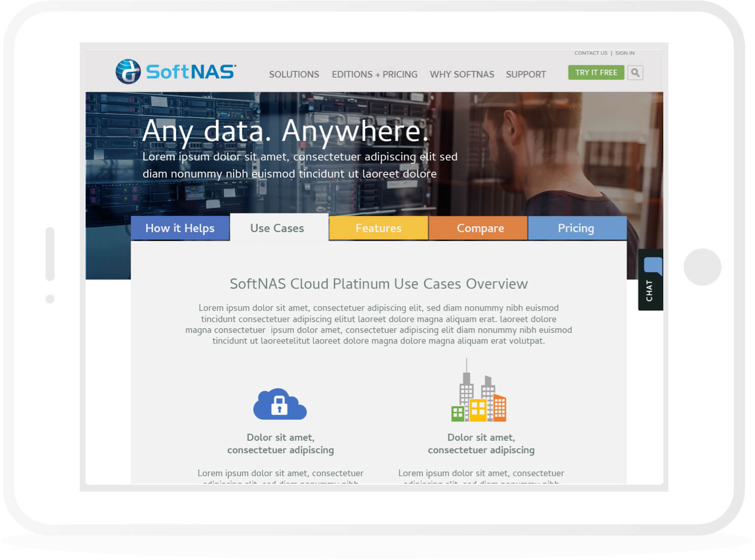The image size is (755, 560).
Task: Open the chat speech bubble icon
Action: pos(653,266)
